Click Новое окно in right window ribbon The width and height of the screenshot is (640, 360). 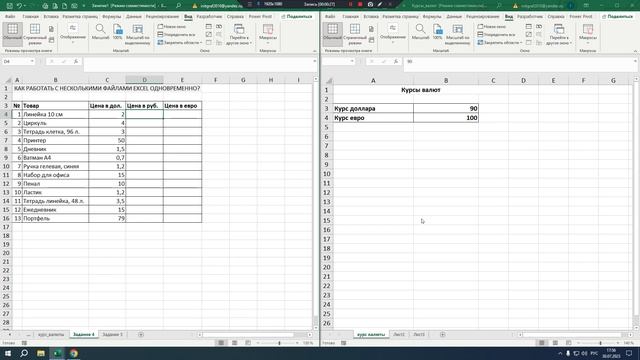tap(492, 27)
